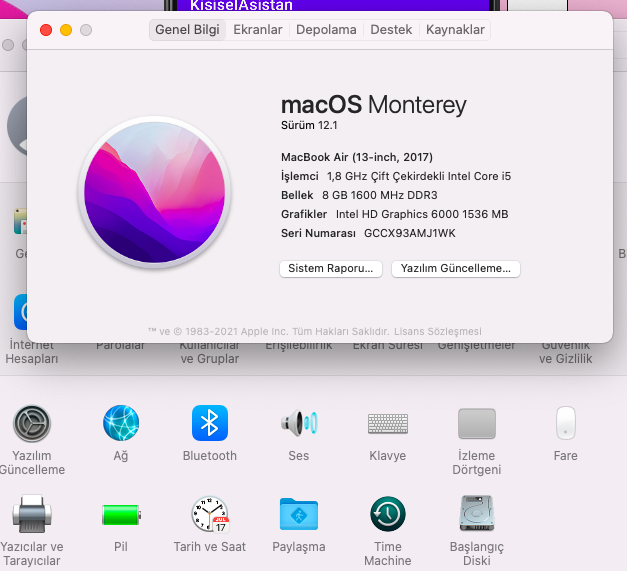Screen dimensions: 627x571
Task: Open the Lisans Sözleşmesi link
Action: tap(437, 331)
